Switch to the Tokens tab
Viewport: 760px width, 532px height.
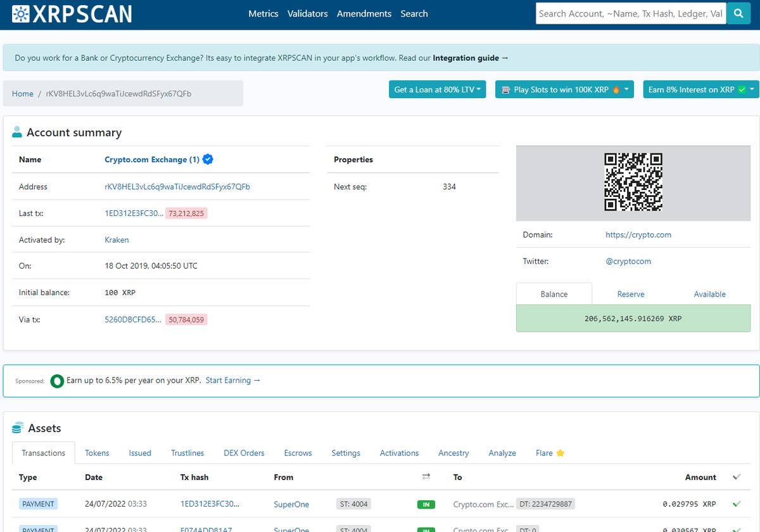pyautogui.click(x=97, y=453)
